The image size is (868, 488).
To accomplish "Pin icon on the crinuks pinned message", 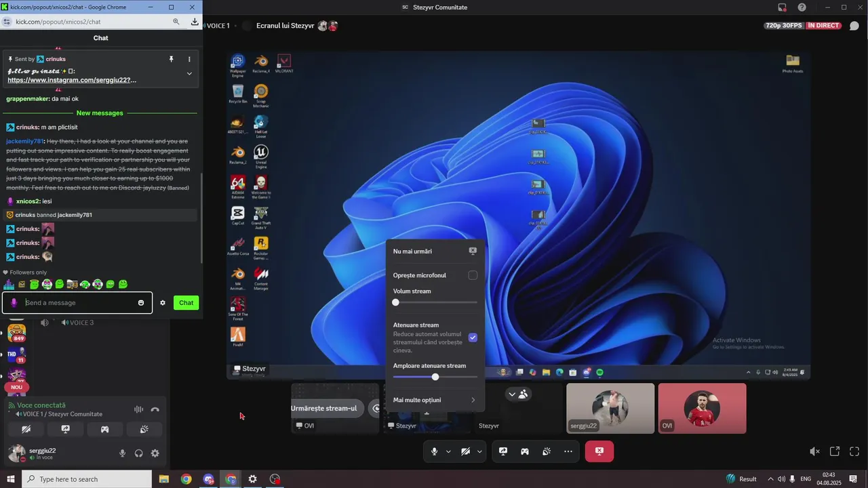I will 171,59.
